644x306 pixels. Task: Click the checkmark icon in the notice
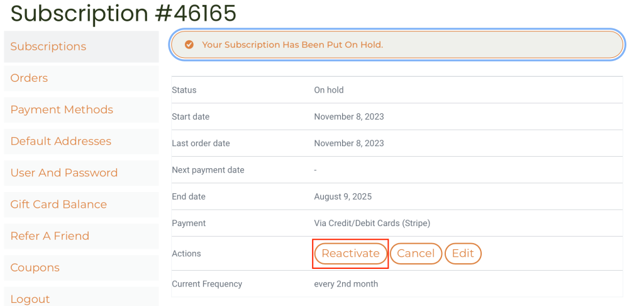[189, 45]
